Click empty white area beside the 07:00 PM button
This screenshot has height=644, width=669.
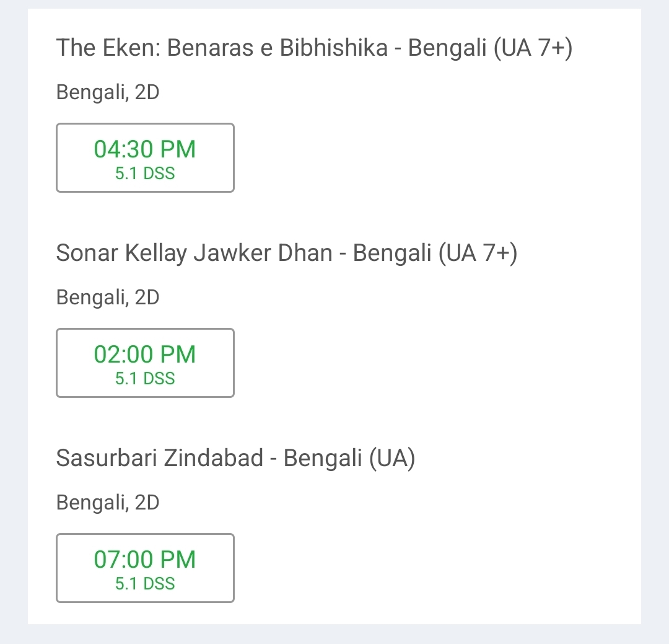point(427,568)
